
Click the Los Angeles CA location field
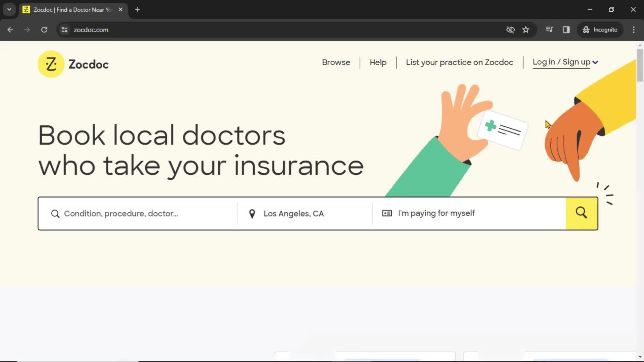pos(307,213)
